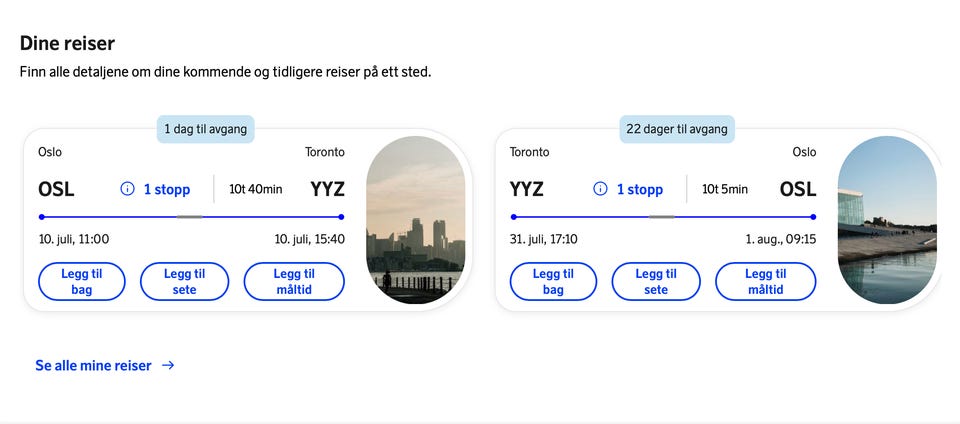Select Legg til sete on return flight
The image size is (960, 424).
click(656, 281)
